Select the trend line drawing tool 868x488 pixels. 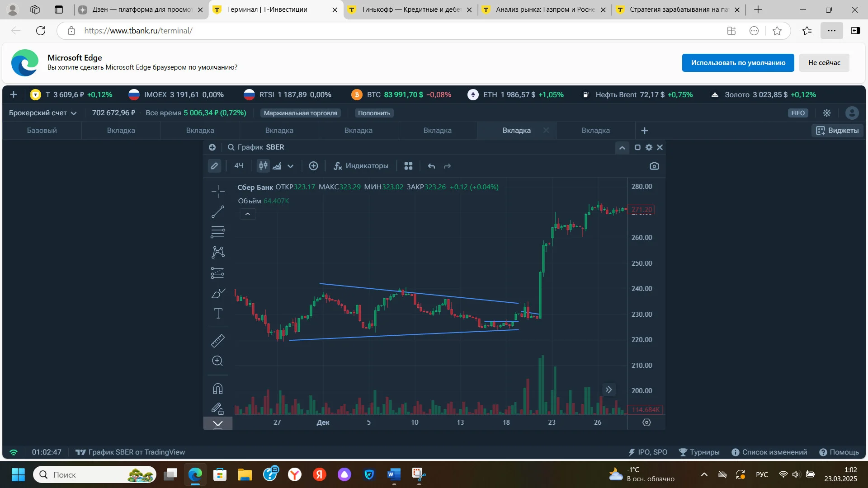coord(218,212)
